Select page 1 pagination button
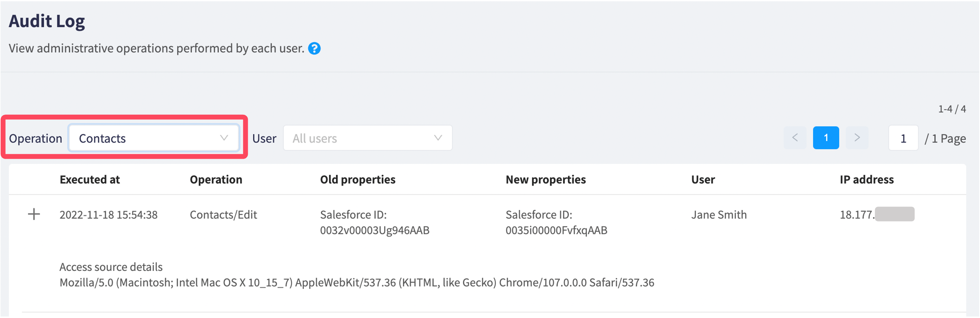The width and height of the screenshot is (980, 318). tap(826, 138)
